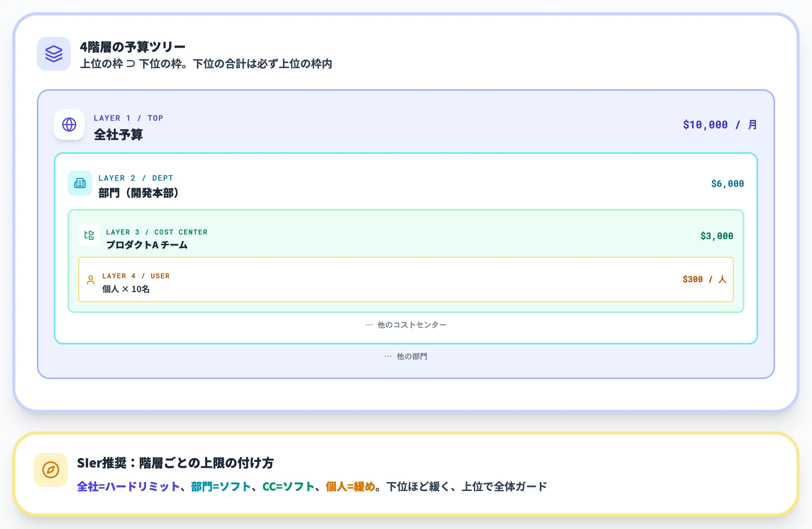Click the layers icon beside 4階層の予算ツリー heading
Viewport: 812px width, 529px height.
tap(54, 54)
